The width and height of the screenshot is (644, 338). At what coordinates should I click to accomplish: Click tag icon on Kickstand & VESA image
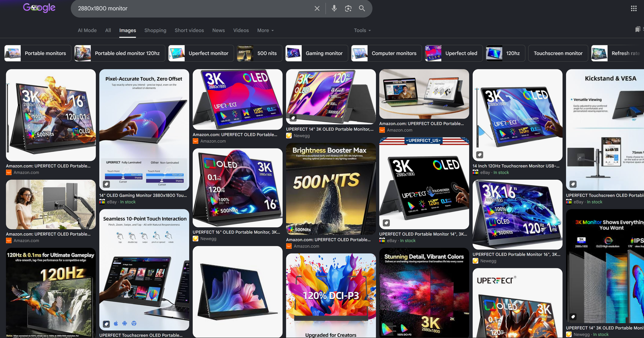point(573,185)
